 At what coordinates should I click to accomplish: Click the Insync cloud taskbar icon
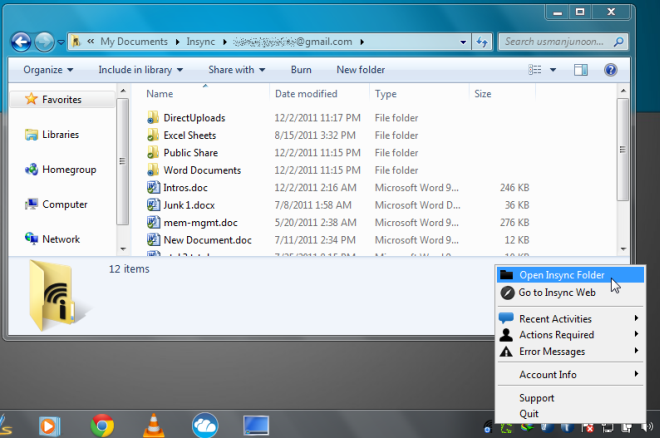click(205, 424)
